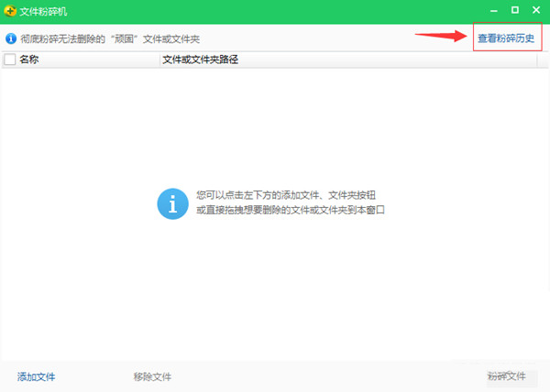Click 添加文件 to add a file

coord(37,376)
